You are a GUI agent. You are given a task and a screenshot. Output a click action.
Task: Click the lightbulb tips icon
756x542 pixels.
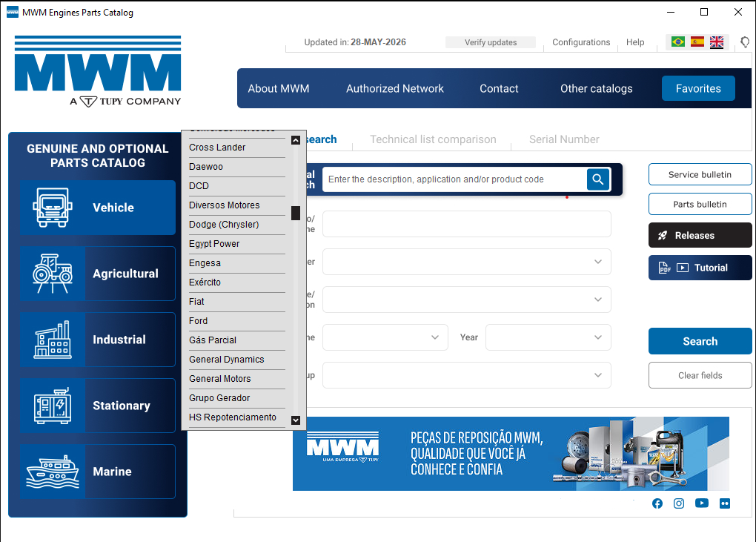pyautogui.click(x=745, y=42)
